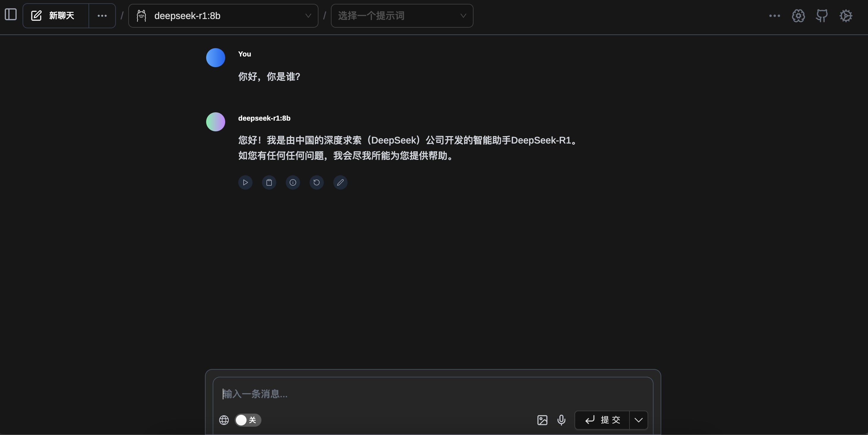Open more options beside 新聊天
This screenshot has width=868, height=435.
(102, 15)
